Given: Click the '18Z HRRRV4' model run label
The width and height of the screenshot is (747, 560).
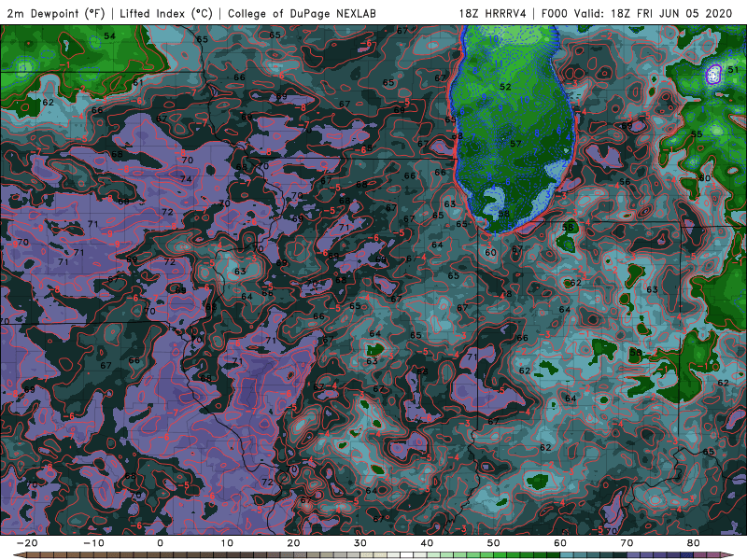Looking at the screenshot, I should point(493,13).
